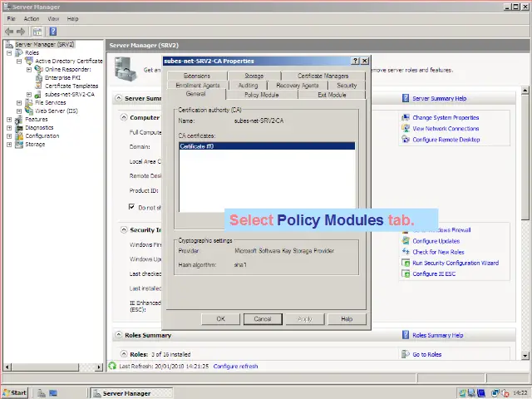Click the Certificate Templates icon
This screenshot has height=399, width=532.
(x=39, y=86)
